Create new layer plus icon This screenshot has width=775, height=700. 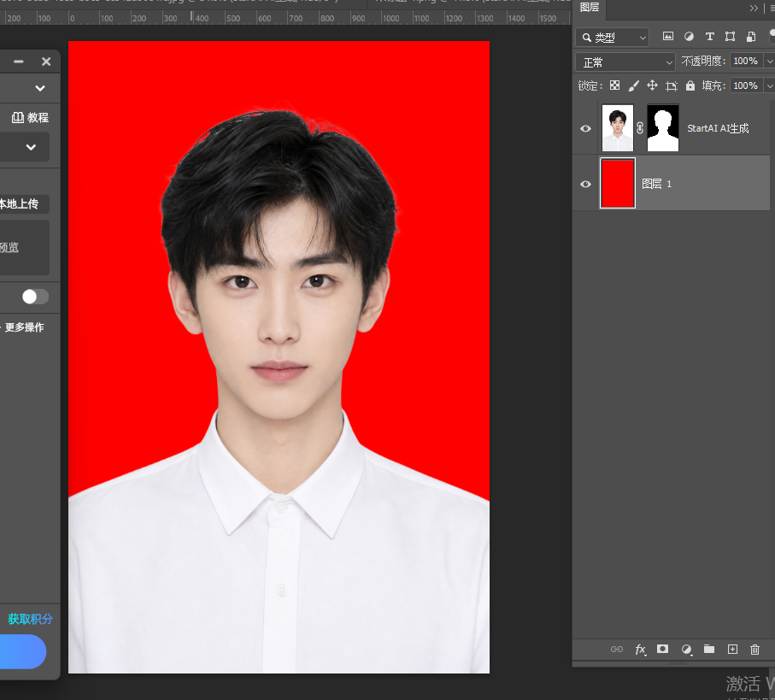point(732,649)
